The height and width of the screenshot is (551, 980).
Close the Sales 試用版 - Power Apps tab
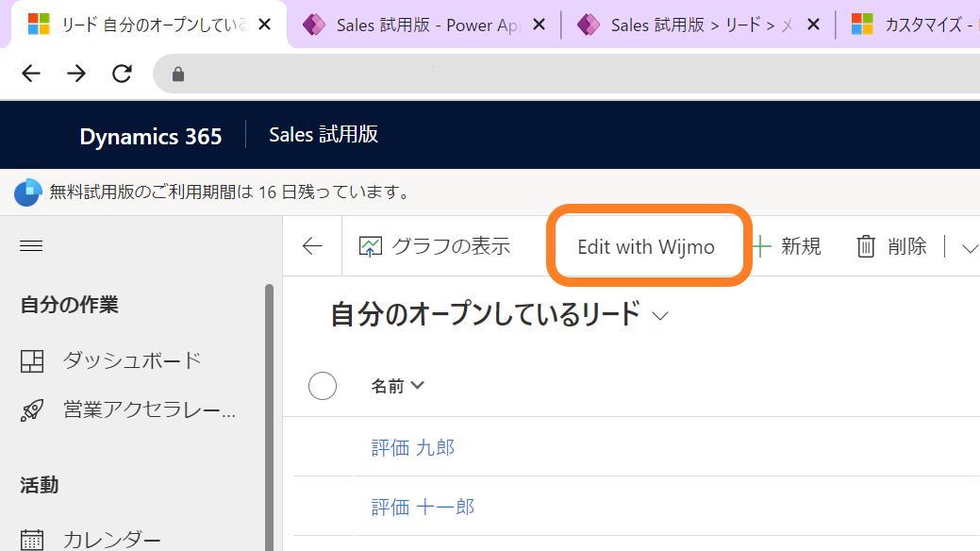pyautogui.click(x=539, y=25)
